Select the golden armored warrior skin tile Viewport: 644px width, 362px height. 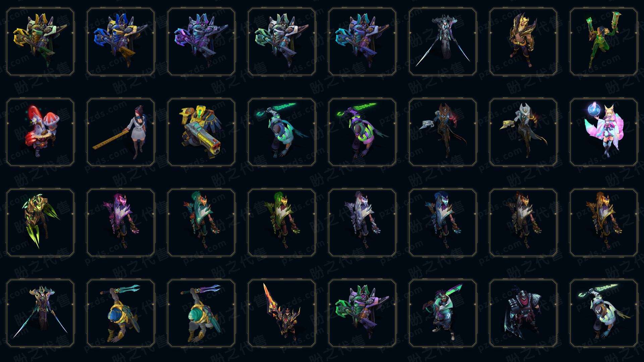(523, 42)
